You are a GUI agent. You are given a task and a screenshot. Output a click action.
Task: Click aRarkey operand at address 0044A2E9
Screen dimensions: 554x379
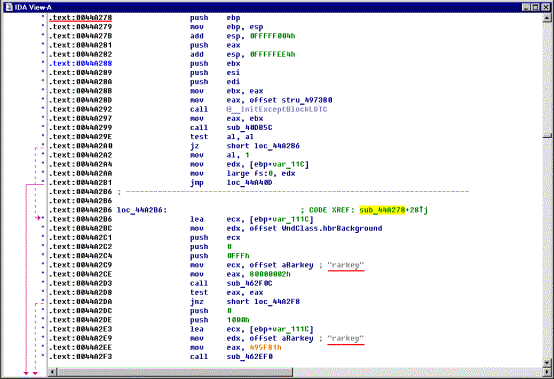297,338
